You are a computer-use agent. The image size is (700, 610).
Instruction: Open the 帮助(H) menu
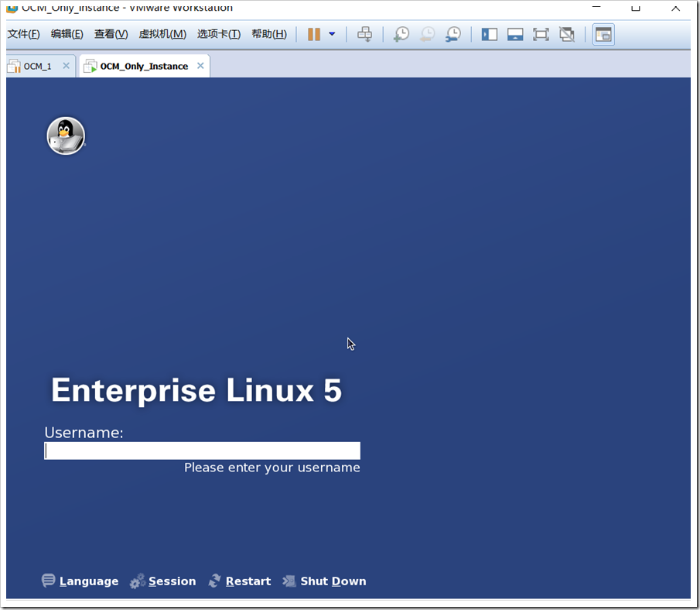tap(269, 34)
